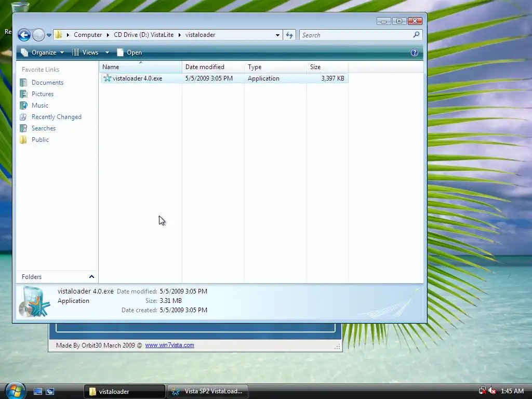This screenshot has width=532, height=399.
Task: Maximize the vistaloader Explorer window
Action: (399, 21)
